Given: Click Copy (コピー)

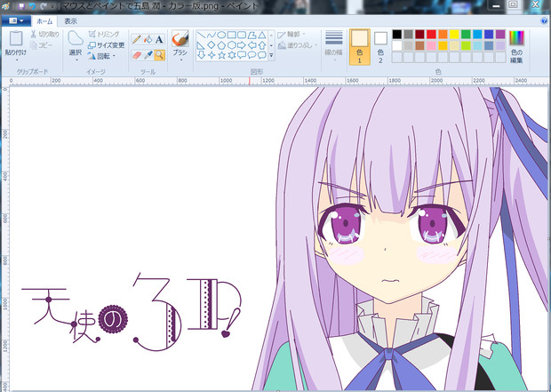Looking at the screenshot, I should click(x=42, y=45).
